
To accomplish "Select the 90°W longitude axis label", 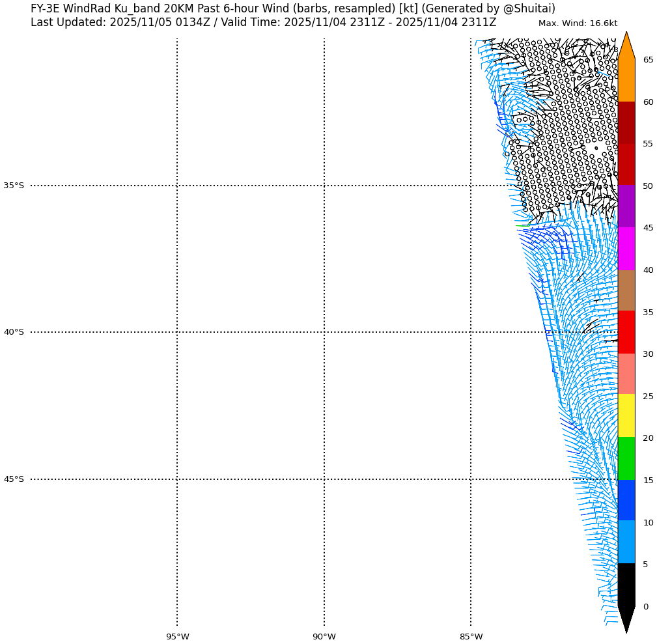I will pos(324,637).
